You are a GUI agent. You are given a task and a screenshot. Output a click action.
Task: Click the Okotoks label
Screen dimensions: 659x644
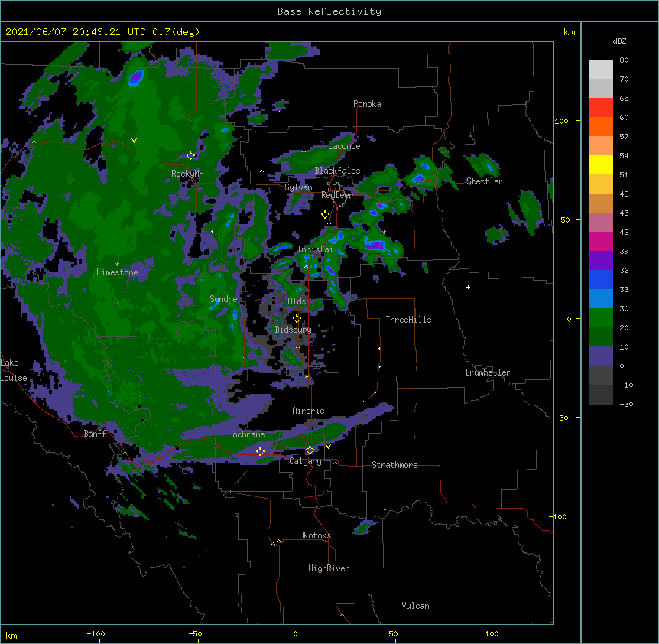click(x=315, y=535)
